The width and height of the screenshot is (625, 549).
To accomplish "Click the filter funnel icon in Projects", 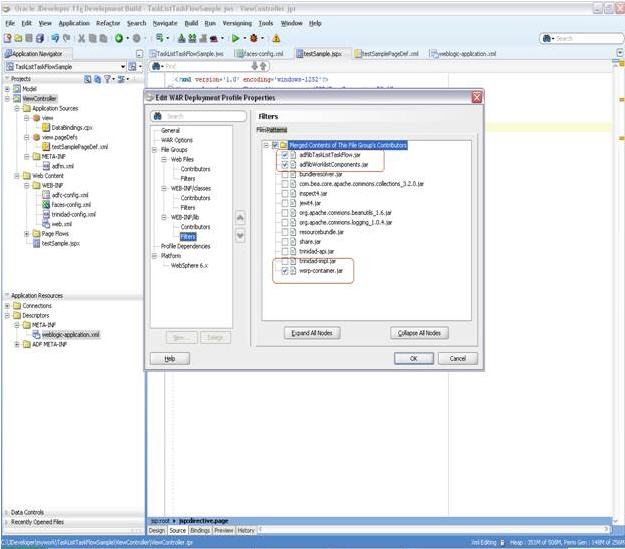I will pos(107,79).
